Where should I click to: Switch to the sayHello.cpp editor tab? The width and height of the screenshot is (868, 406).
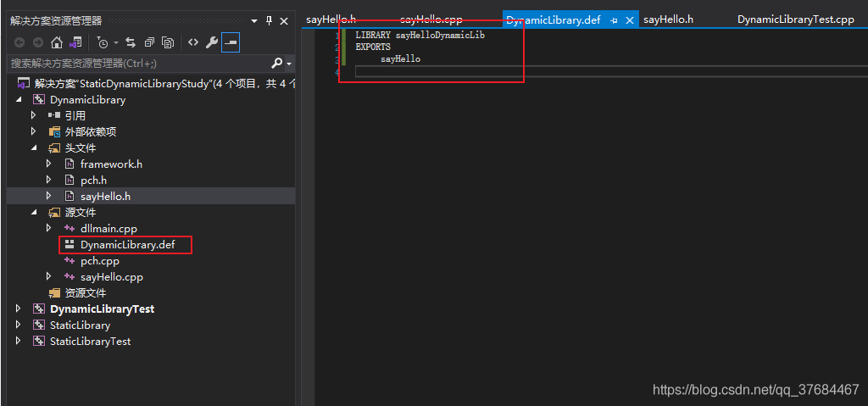(431, 20)
